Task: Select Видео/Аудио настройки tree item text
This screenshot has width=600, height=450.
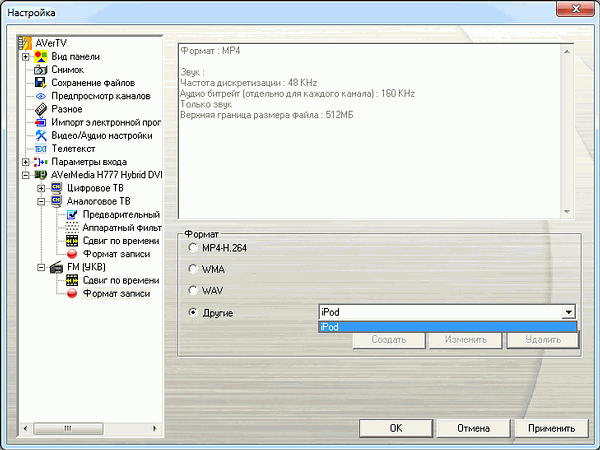Action: point(102,135)
